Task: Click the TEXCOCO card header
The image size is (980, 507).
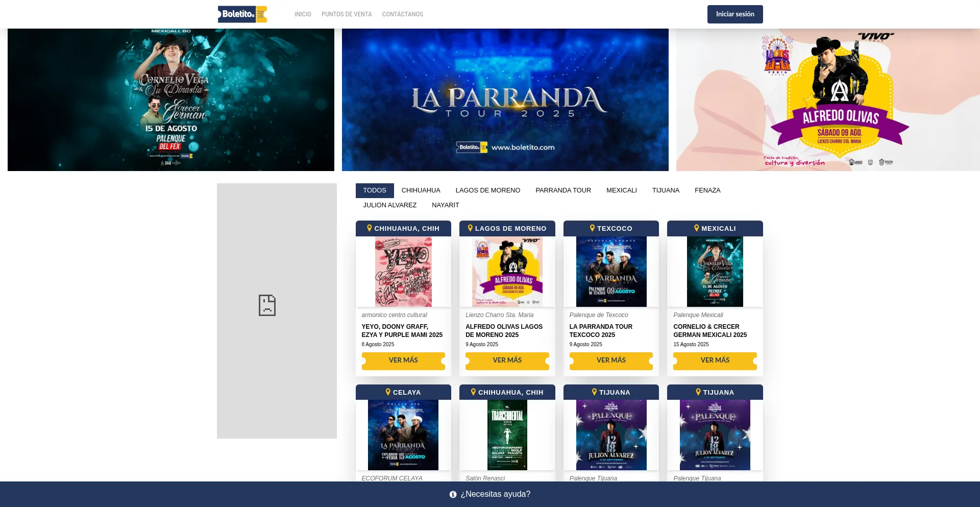Action: [611, 228]
